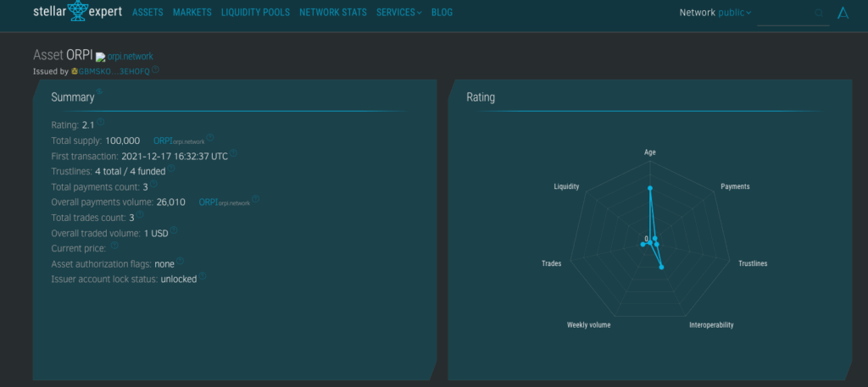Click the broken asset image icon
Image resolution: width=868 pixels, height=387 pixels.
point(100,57)
